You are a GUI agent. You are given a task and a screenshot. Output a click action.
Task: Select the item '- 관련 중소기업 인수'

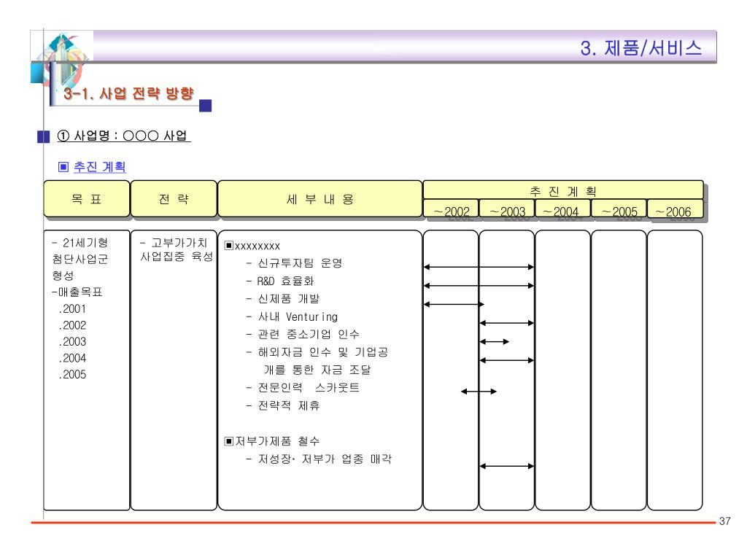tap(303, 334)
